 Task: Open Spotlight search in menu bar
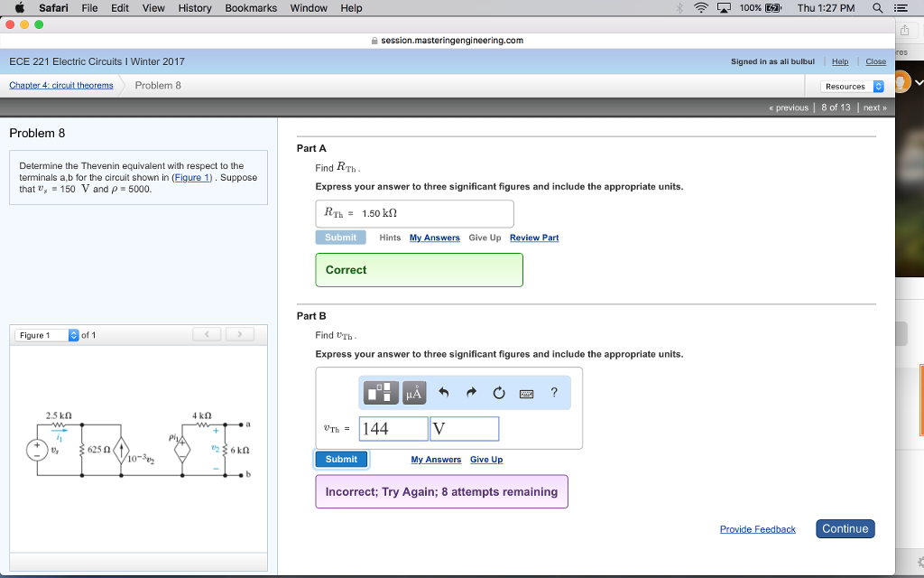877,8
